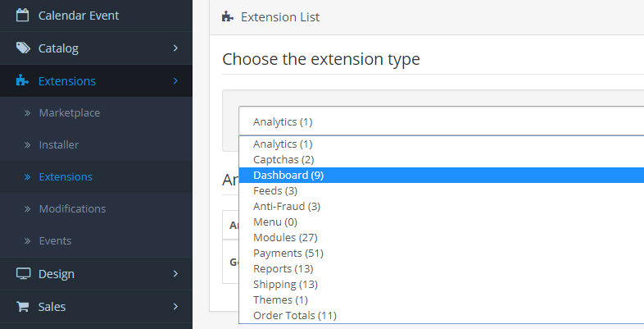The image size is (644, 329).
Task: Click the Design monitor icon
Action: 23,274
